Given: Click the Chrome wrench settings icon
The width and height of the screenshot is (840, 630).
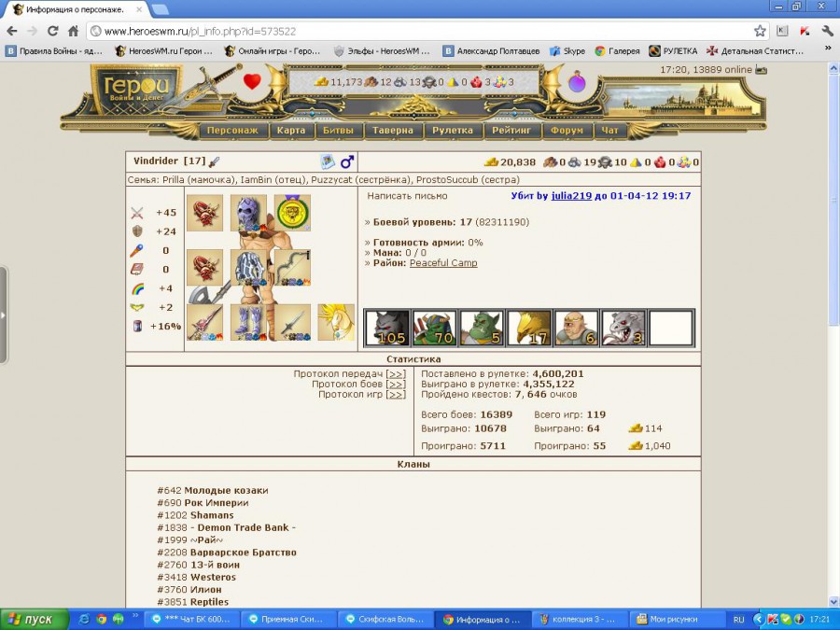Looking at the screenshot, I should (827, 31).
